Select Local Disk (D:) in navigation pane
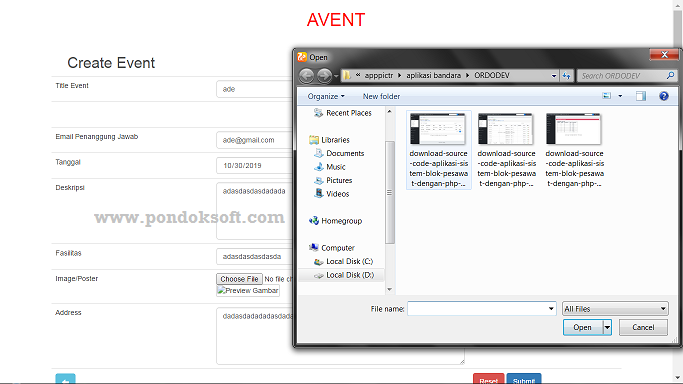The width and height of the screenshot is (683, 384). click(x=344, y=275)
